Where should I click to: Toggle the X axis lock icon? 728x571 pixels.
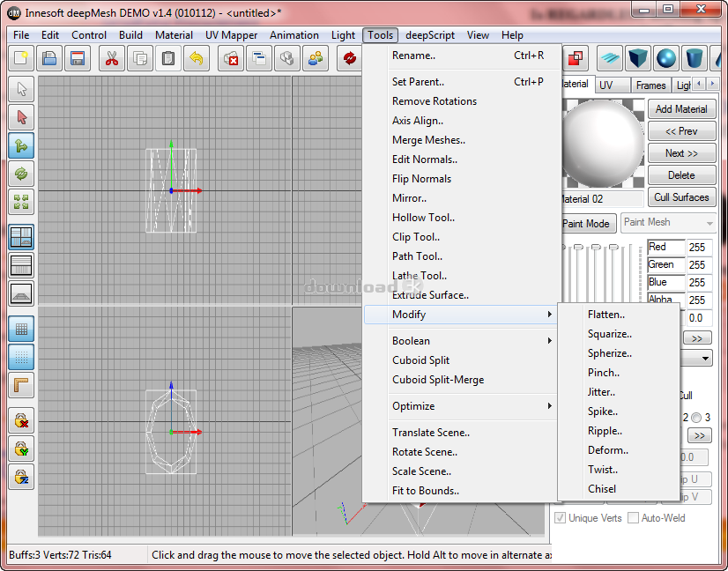(x=21, y=420)
